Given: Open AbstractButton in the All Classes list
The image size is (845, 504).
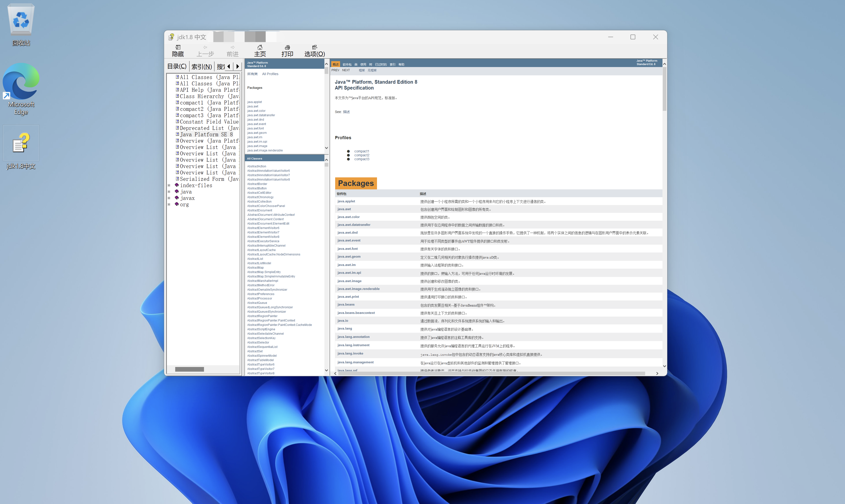Looking at the screenshot, I should 257,188.
